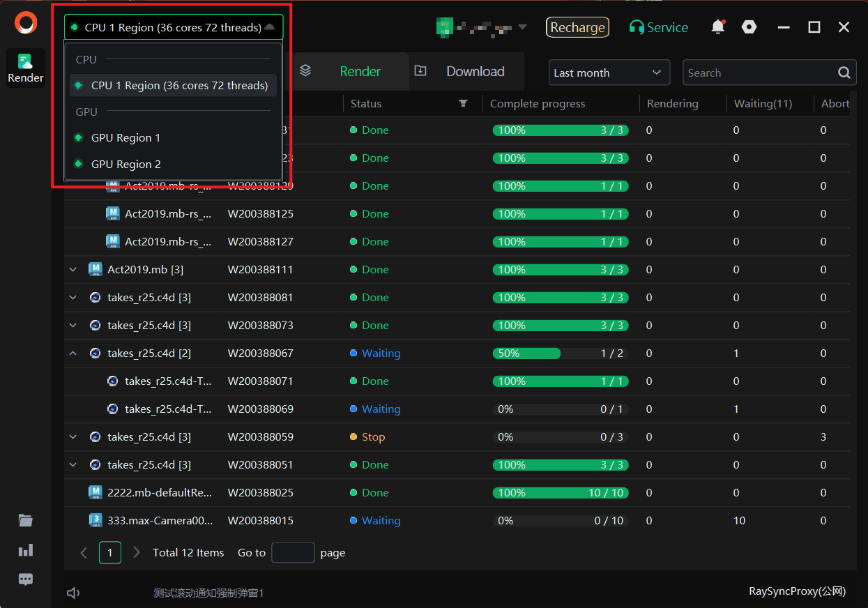The image size is (868, 608).
Task: Select GPU Region 1 from the list
Action: 125,138
